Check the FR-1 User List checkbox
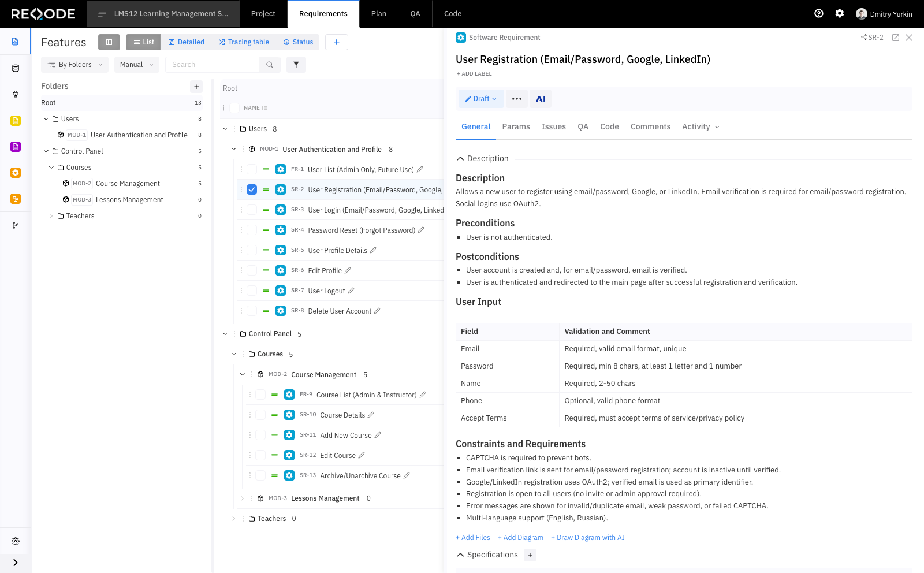Viewport: 924px width, 573px height. tap(252, 169)
